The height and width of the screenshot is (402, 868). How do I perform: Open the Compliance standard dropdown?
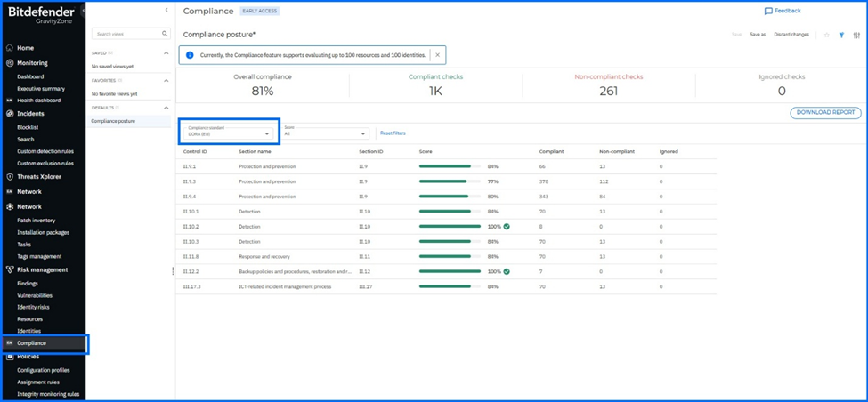[x=229, y=133]
